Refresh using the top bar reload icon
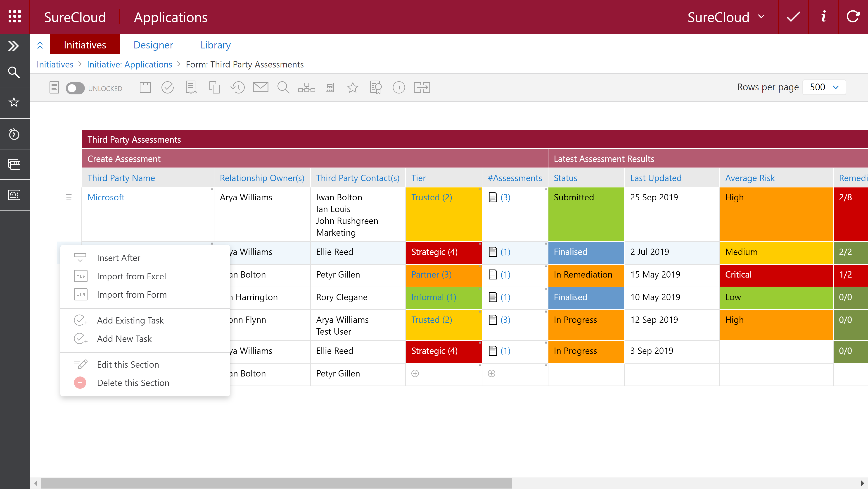Screen dimensions: 868x489 pos(853,17)
